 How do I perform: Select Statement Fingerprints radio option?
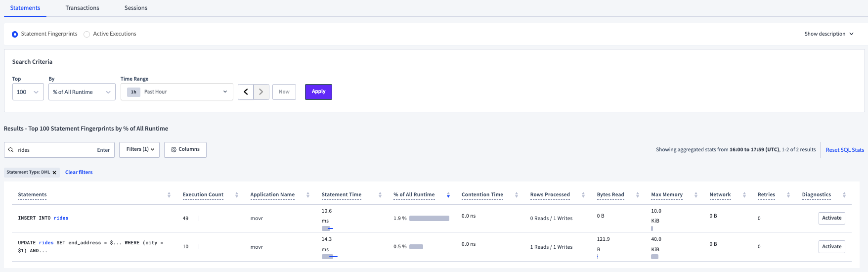pyautogui.click(x=15, y=34)
